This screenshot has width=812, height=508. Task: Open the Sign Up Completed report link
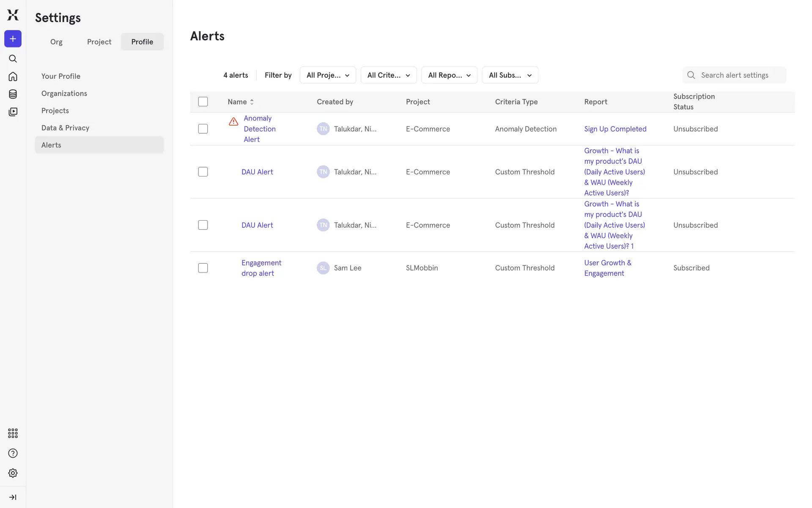pyautogui.click(x=615, y=129)
